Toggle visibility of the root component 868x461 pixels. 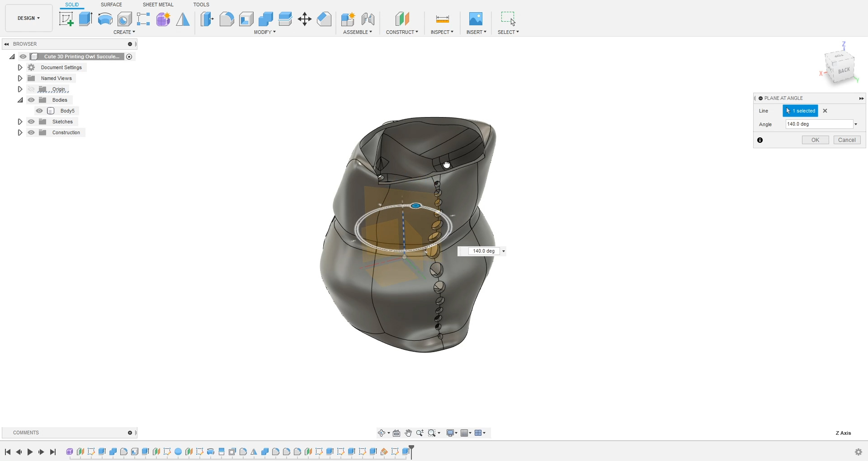click(x=23, y=56)
